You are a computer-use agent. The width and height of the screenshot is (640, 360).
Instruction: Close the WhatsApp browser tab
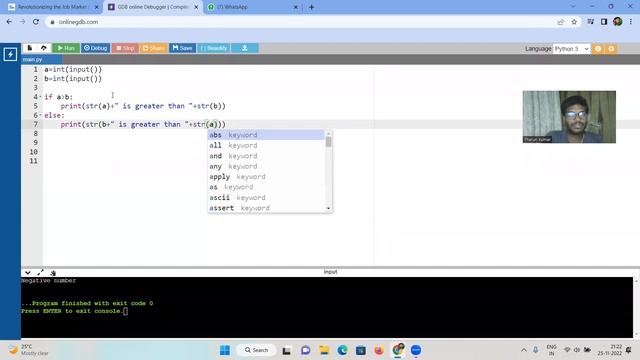pos(296,7)
